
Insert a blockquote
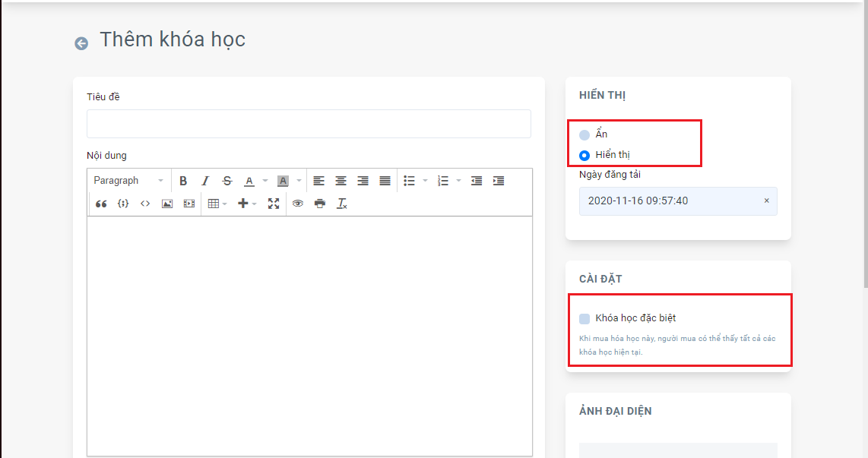101,204
